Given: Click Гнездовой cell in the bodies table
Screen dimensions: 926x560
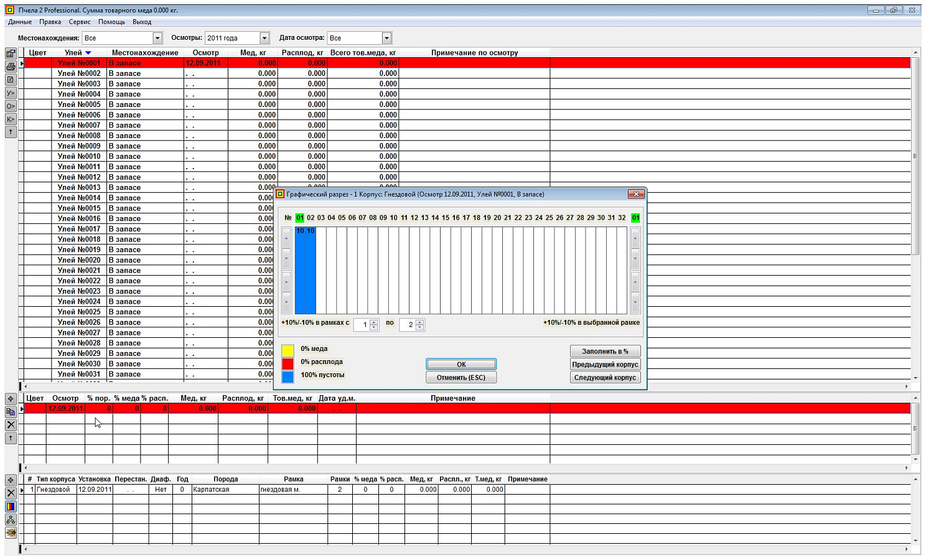Looking at the screenshot, I should (x=56, y=490).
